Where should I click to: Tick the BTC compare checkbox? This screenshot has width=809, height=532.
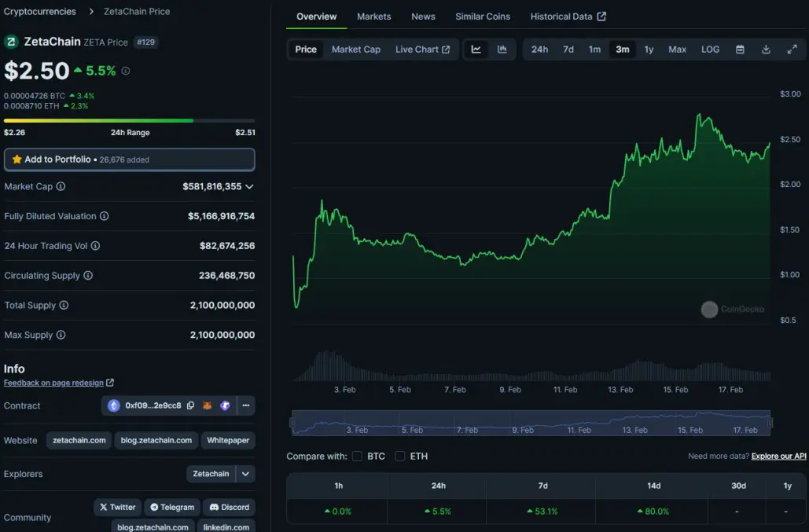[x=357, y=457]
